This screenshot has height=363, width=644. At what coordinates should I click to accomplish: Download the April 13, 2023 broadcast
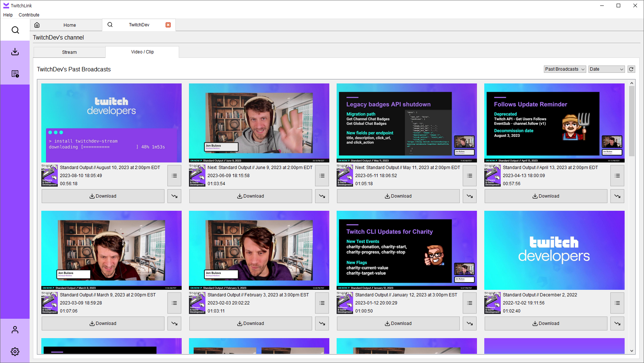(546, 196)
